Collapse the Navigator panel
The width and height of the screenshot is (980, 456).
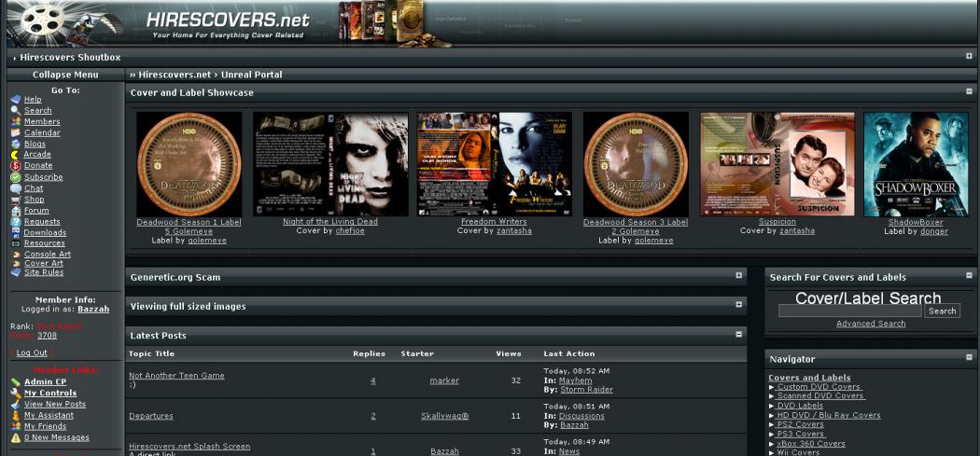[x=969, y=358]
